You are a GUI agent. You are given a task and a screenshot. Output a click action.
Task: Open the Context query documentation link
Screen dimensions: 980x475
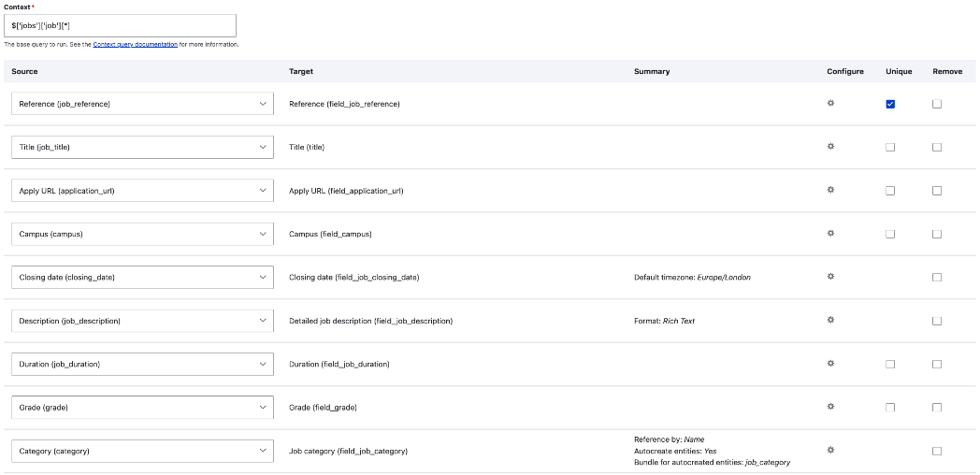pyautogui.click(x=135, y=44)
